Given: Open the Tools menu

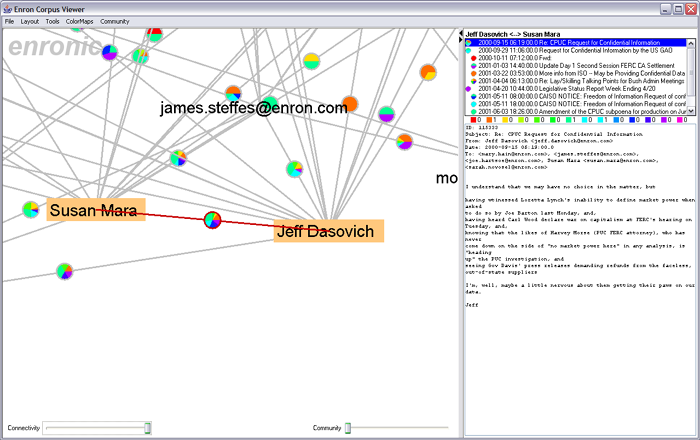Looking at the screenshot, I should [x=52, y=21].
